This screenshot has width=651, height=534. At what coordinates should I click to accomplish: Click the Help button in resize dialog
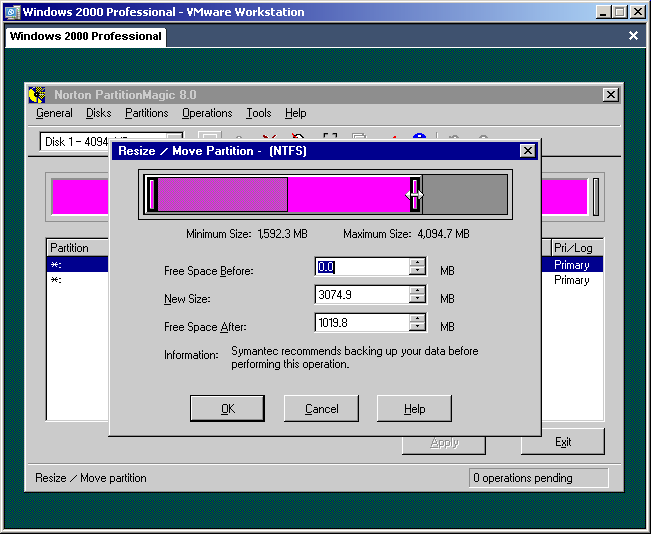414,409
